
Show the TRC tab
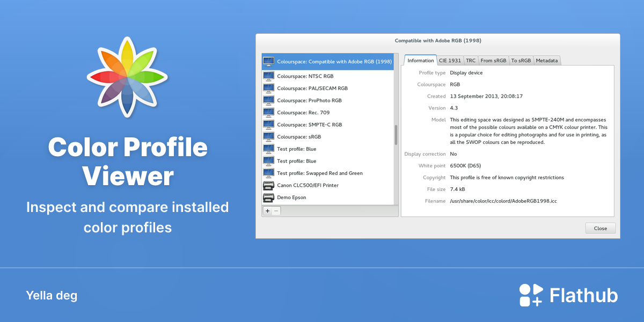click(x=471, y=61)
